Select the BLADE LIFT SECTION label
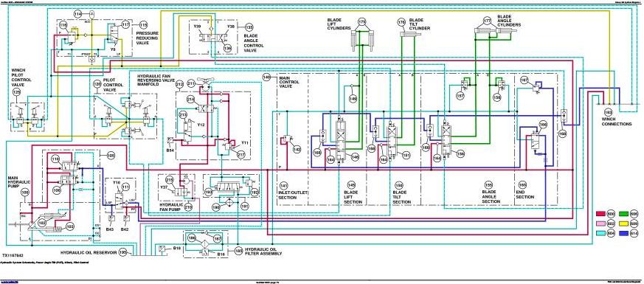This screenshot has width=644, height=284. (353, 198)
